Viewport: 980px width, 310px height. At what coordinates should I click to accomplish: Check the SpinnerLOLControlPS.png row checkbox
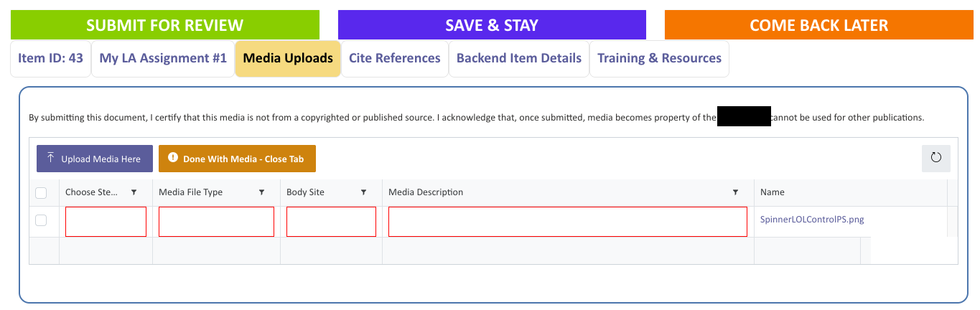tap(41, 220)
